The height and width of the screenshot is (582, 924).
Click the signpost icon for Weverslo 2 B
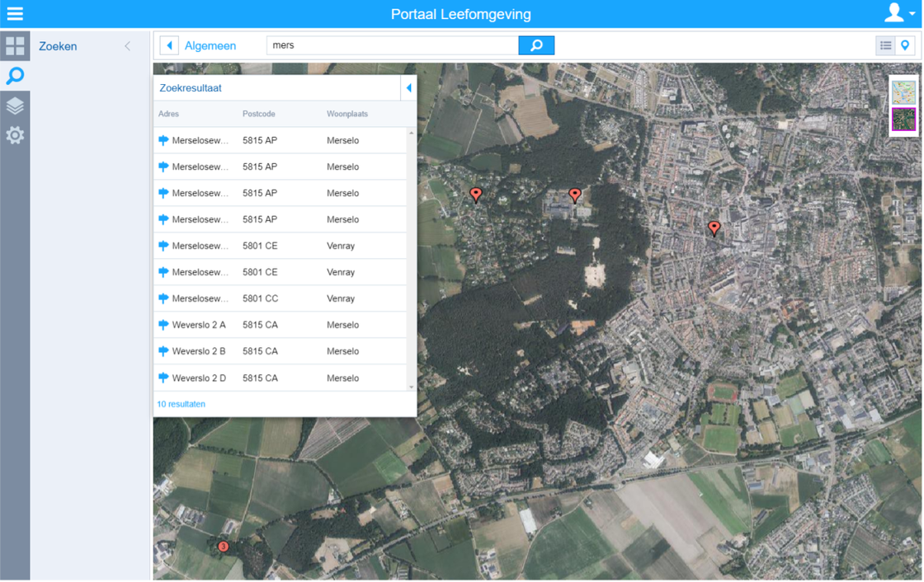(x=163, y=351)
